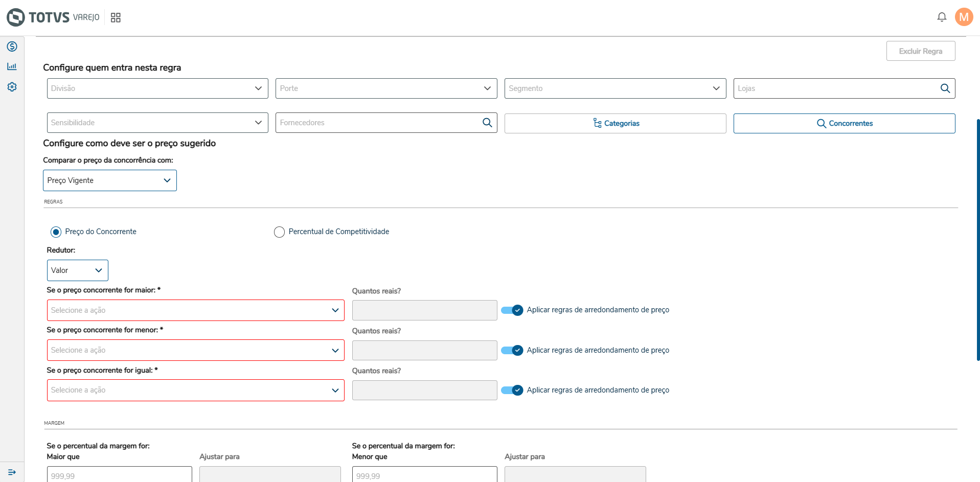
Task: Click the notifications bell icon
Action: click(x=941, y=17)
